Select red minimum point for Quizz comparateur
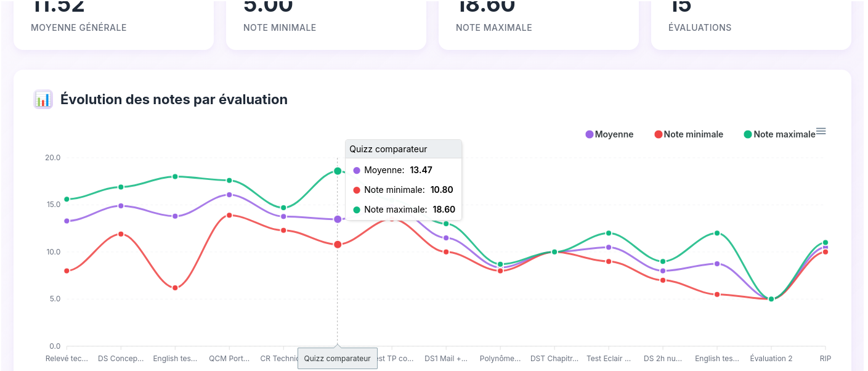This screenshot has height=371, width=868. click(338, 245)
